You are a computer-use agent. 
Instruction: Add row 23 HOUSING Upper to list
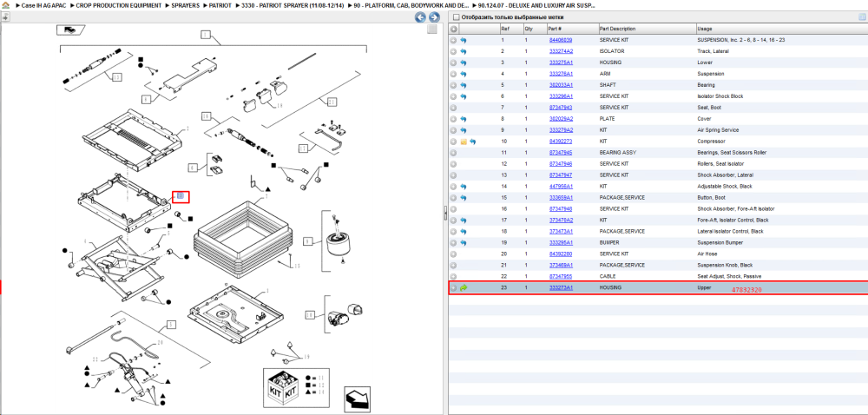[x=453, y=287]
